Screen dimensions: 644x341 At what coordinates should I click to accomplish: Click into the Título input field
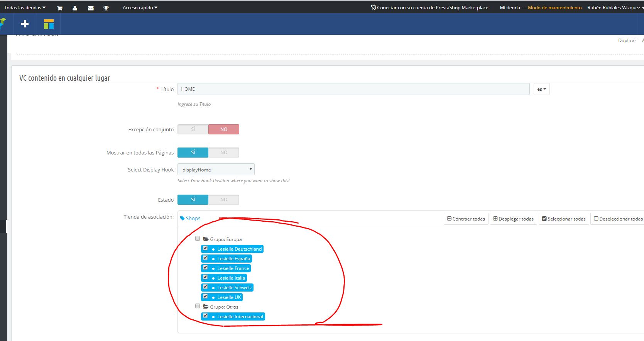353,89
